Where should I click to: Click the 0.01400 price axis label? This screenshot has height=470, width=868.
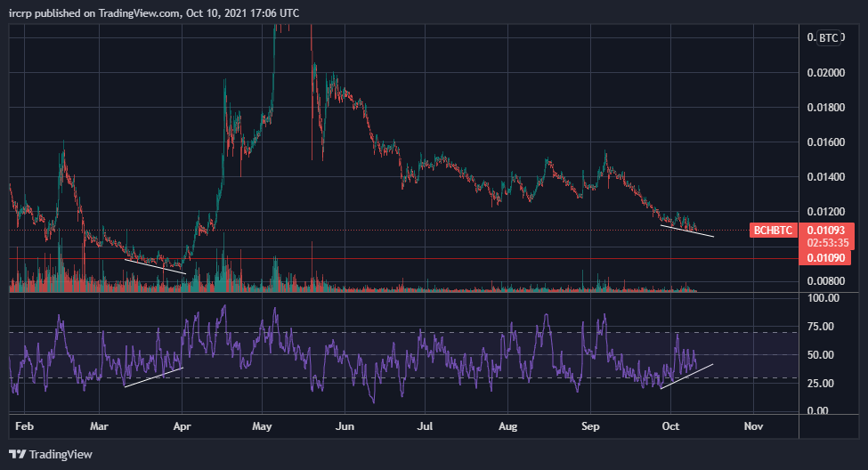point(826,177)
